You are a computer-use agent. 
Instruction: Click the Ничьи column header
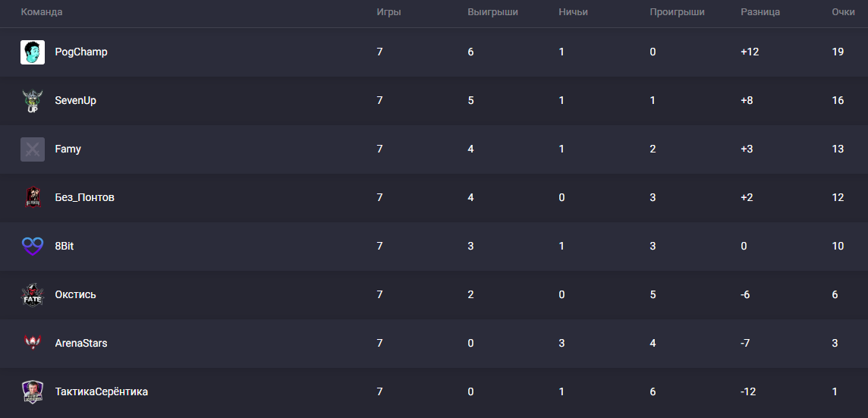(x=573, y=12)
